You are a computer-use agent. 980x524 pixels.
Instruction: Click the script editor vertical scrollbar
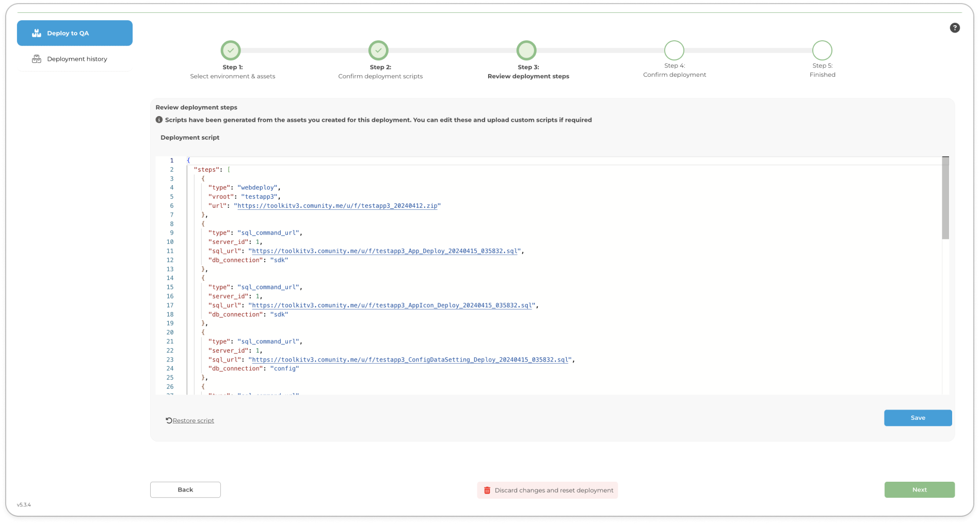click(x=945, y=198)
